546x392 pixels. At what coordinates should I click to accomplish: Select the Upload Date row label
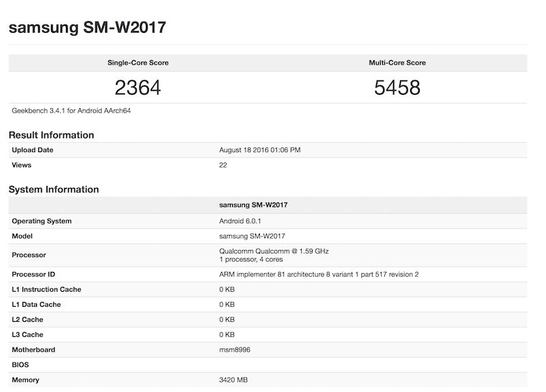coord(32,150)
